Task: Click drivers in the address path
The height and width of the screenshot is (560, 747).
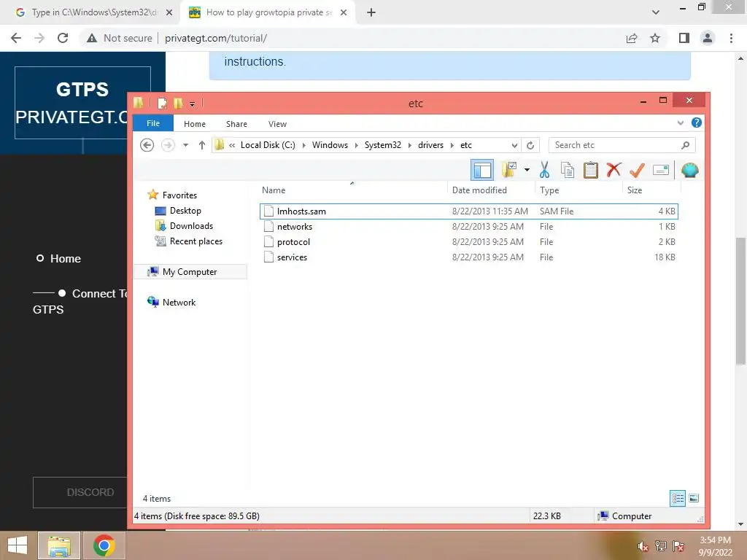Action: [x=430, y=145]
